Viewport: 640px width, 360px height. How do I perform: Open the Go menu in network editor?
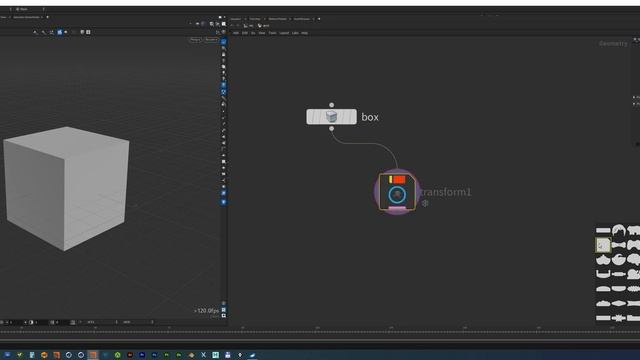point(253,33)
